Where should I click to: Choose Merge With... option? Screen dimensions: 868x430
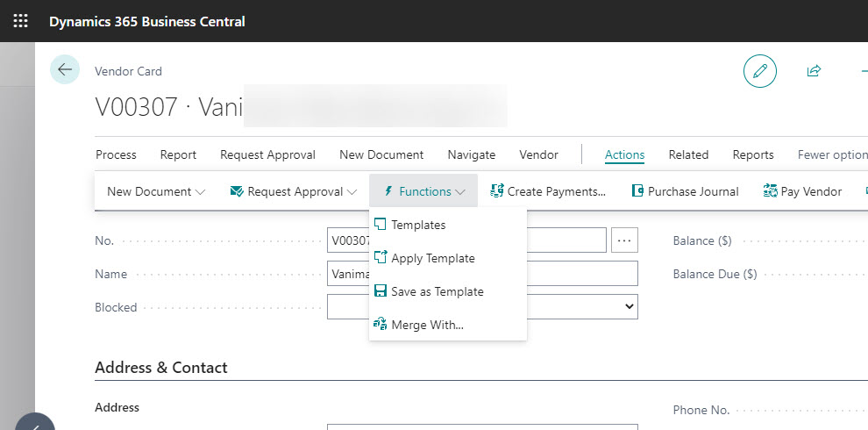[x=448, y=324]
